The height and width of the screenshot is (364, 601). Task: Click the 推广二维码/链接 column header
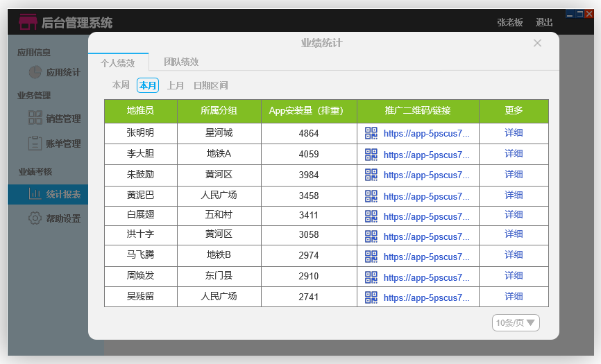point(418,111)
